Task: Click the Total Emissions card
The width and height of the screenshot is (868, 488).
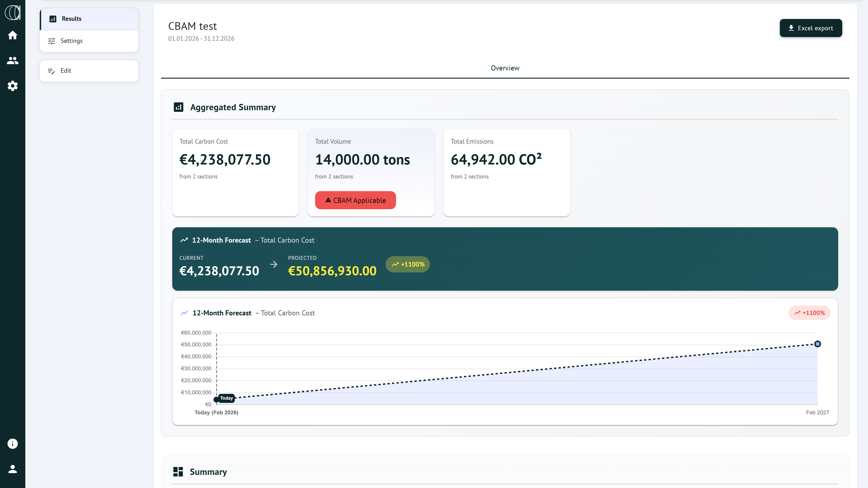Action: click(x=506, y=172)
